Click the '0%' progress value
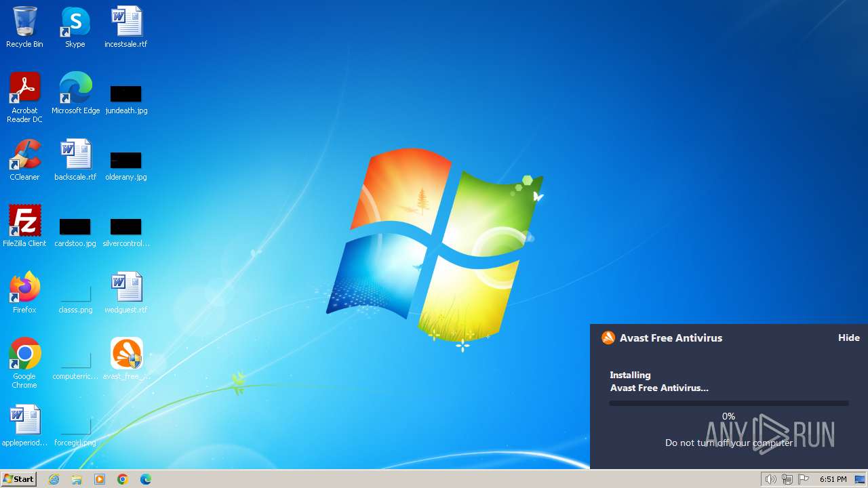Screen dimensions: 868x488 coord(728,416)
